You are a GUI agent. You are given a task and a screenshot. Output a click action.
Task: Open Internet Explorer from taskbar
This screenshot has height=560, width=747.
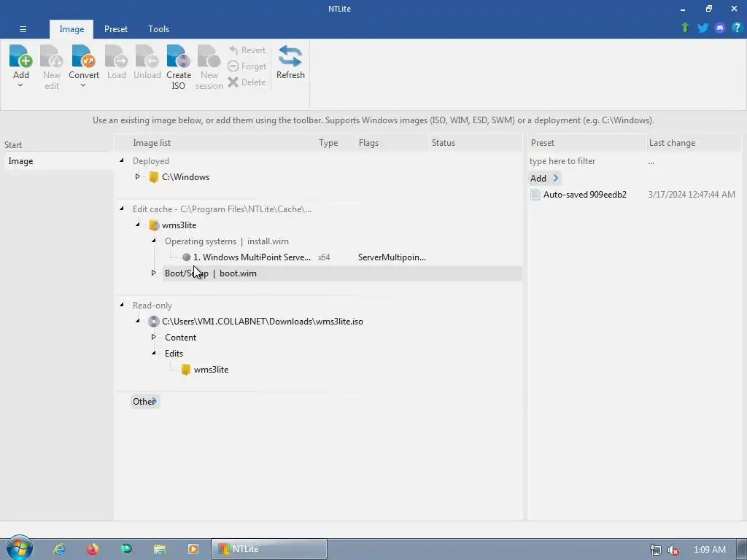(58, 549)
